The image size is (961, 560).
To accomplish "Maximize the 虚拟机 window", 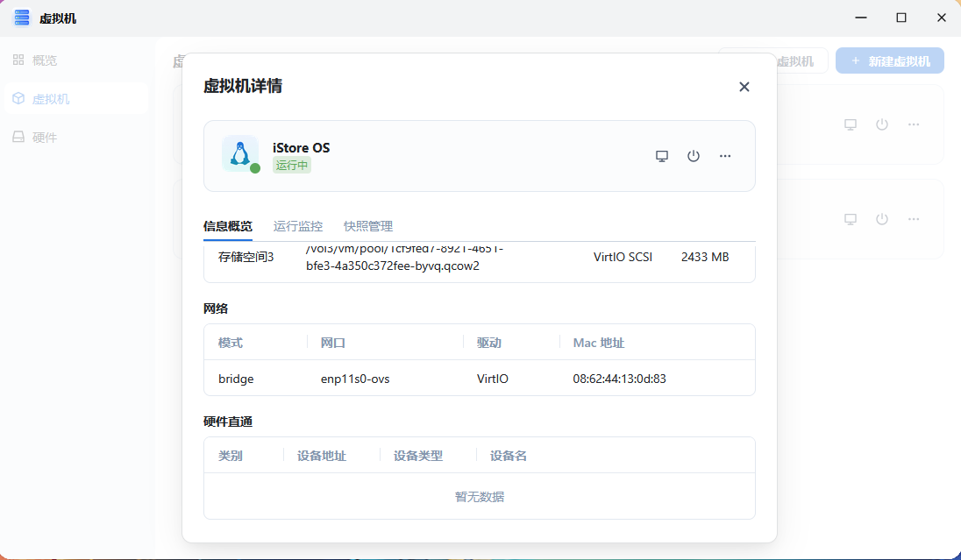I will (x=901, y=18).
